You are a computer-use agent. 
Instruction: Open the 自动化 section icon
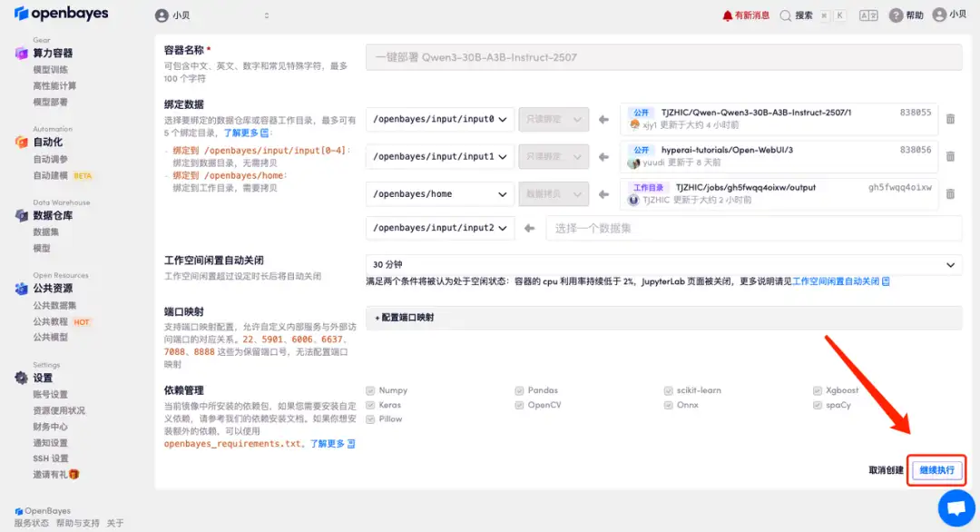click(x=21, y=142)
